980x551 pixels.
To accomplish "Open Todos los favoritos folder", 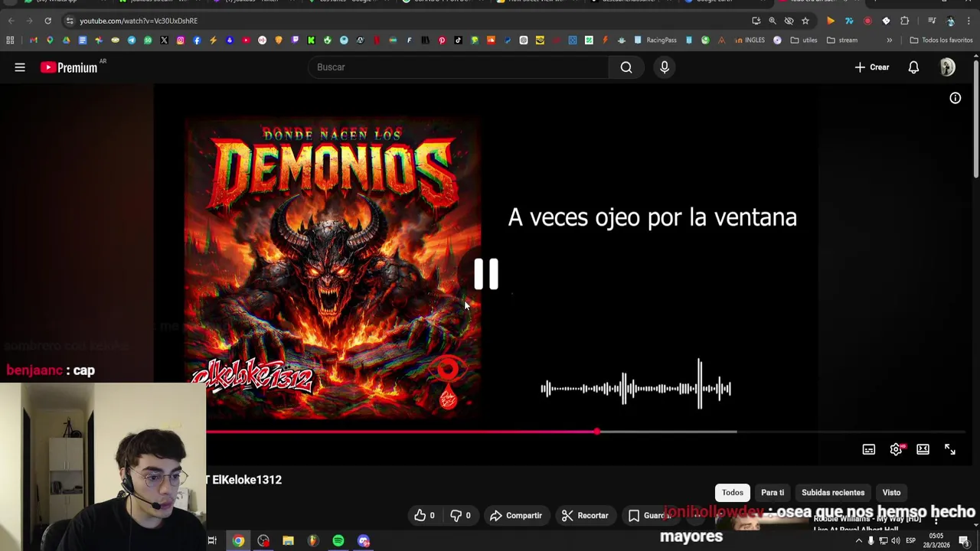I will tap(941, 40).
